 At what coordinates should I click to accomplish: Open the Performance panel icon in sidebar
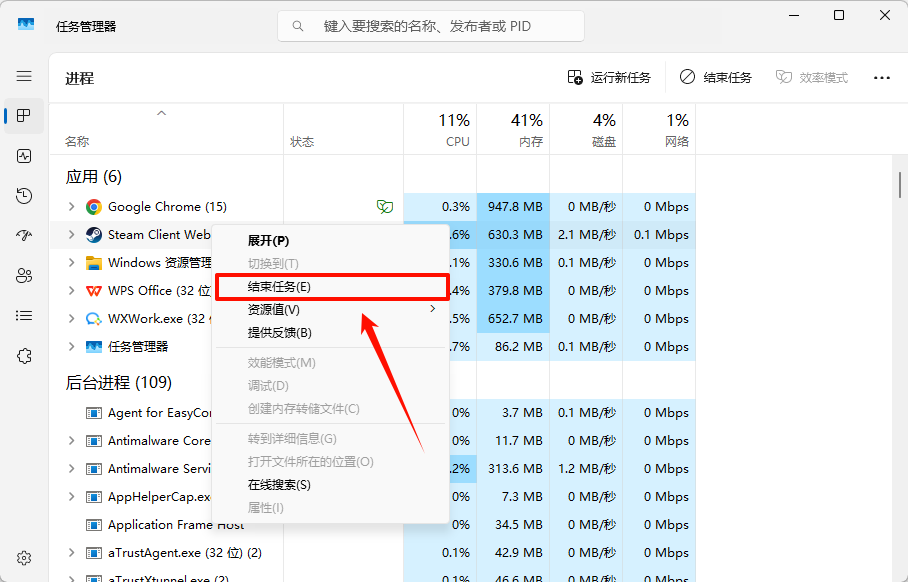pyautogui.click(x=22, y=155)
